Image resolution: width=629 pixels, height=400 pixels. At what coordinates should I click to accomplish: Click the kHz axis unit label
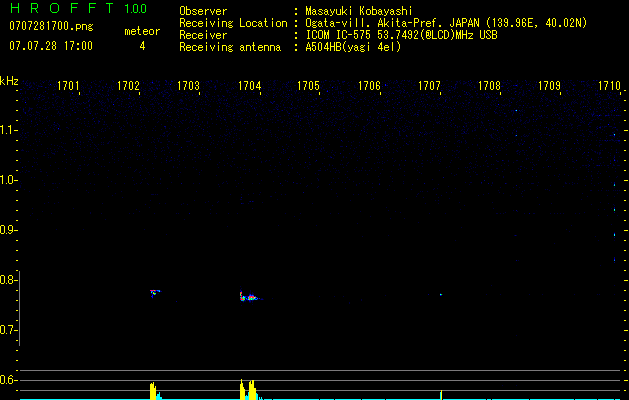point(9,81)
